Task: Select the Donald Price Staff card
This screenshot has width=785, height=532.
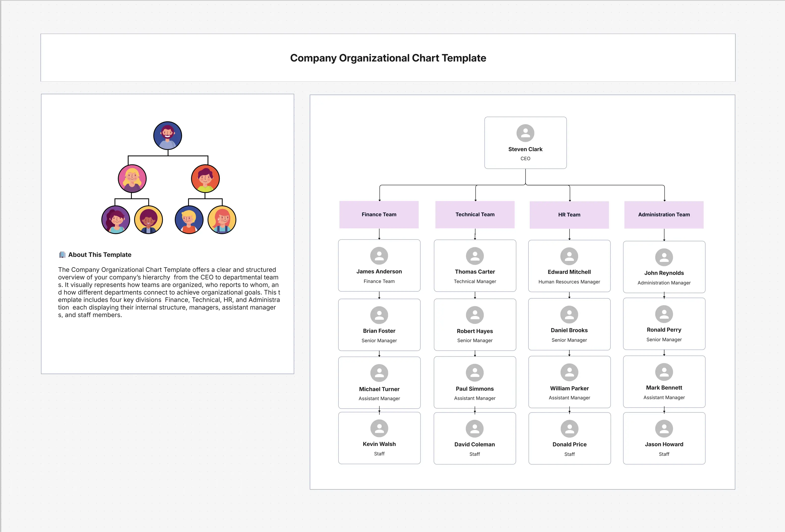Action: (x=569, y=438)
